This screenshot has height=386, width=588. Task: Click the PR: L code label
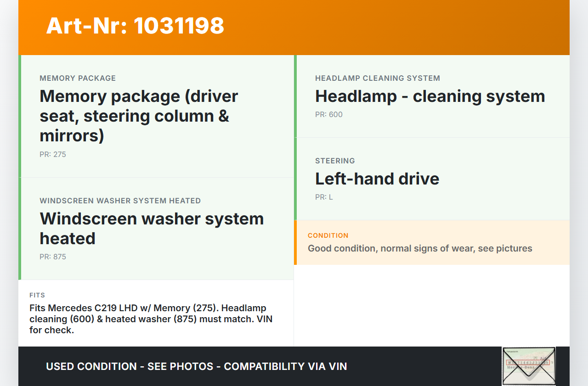(324, 197)
